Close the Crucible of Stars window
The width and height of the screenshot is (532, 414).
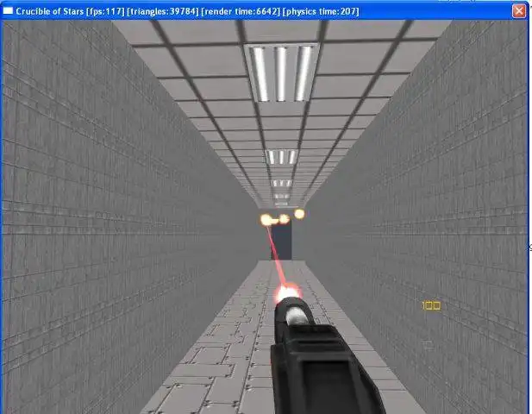tap(519, 11)
